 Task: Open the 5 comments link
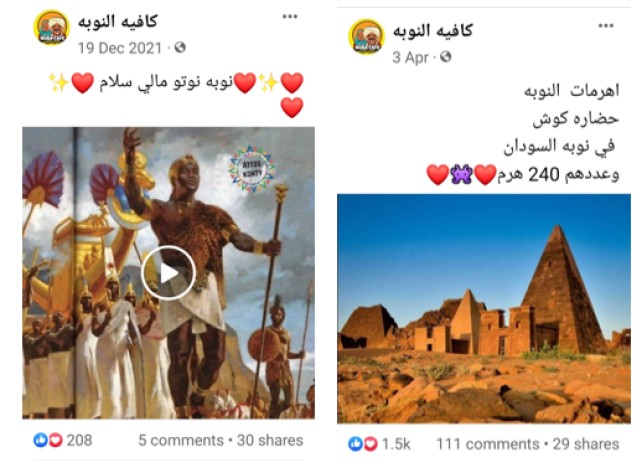coord(181,440)
